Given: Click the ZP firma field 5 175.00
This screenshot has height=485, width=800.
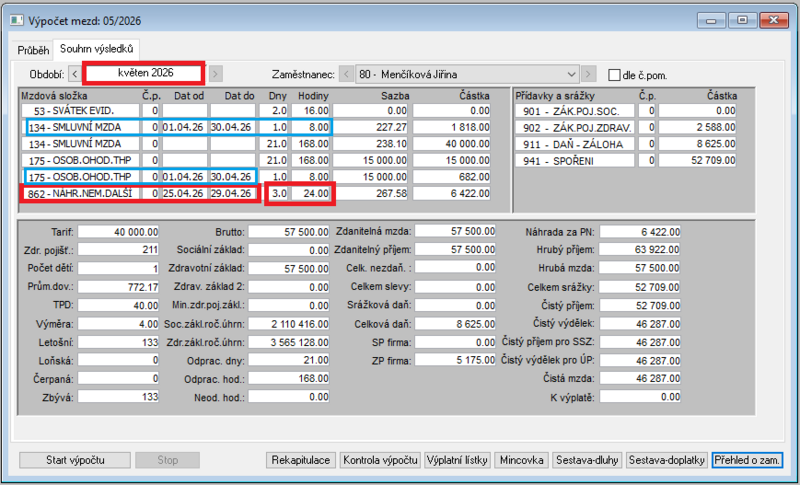Looking at the screenshot, I should tap(455, 360).
